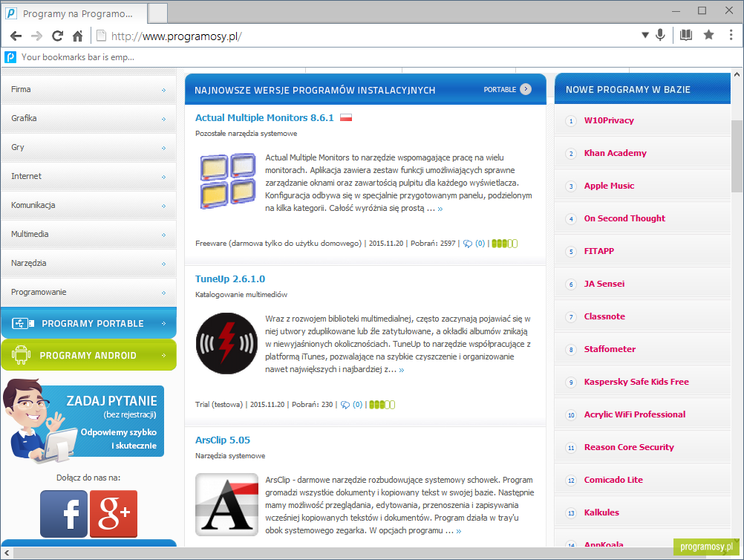Bookmark this page with the star icon
The image size is (744, 560).
coord(708,35)
